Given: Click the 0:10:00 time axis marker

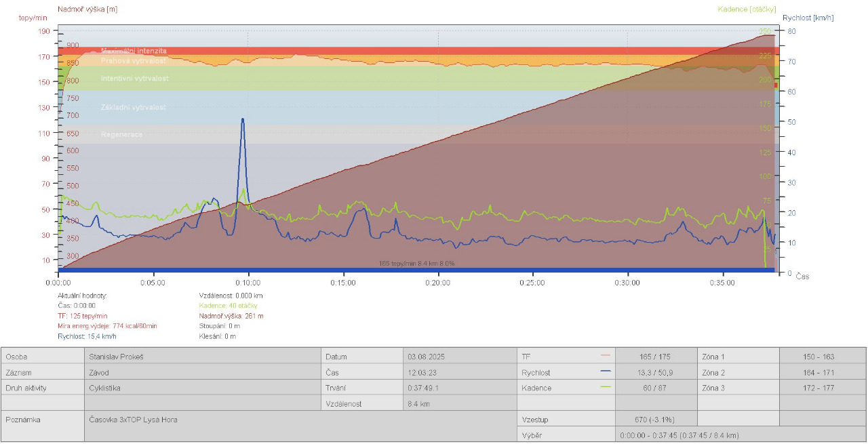Looking at the screenshot, I should click(248, 283).
